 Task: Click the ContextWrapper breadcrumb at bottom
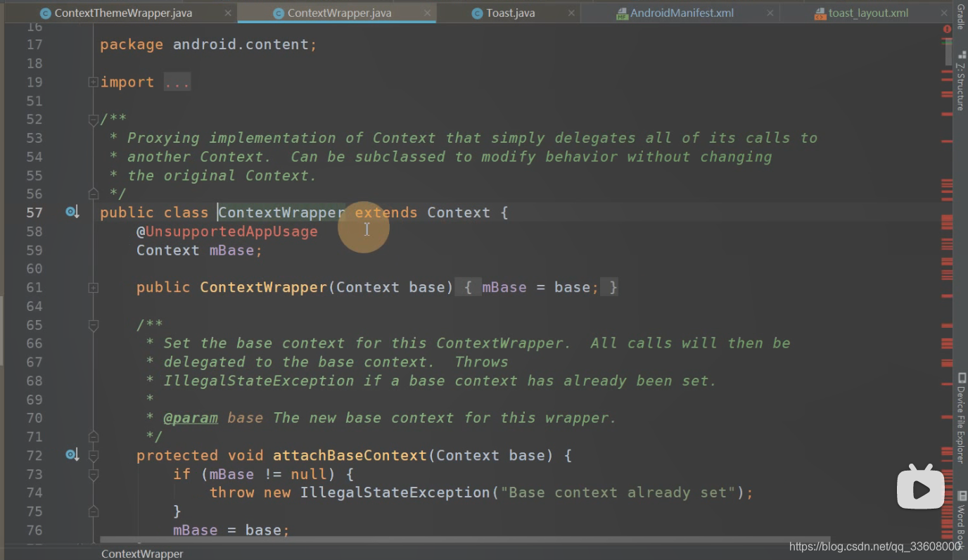pos(142,554)
